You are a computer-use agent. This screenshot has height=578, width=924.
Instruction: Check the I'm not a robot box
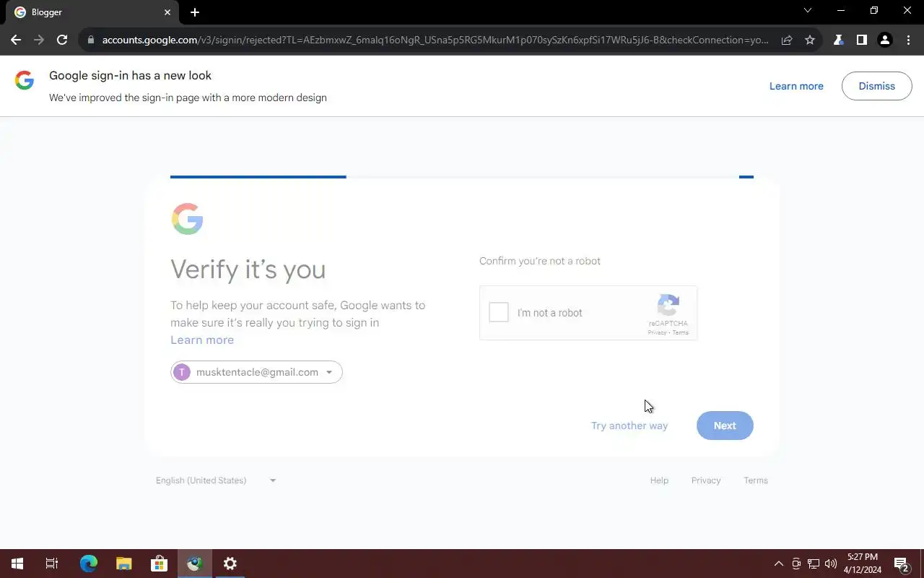[499, 312]
